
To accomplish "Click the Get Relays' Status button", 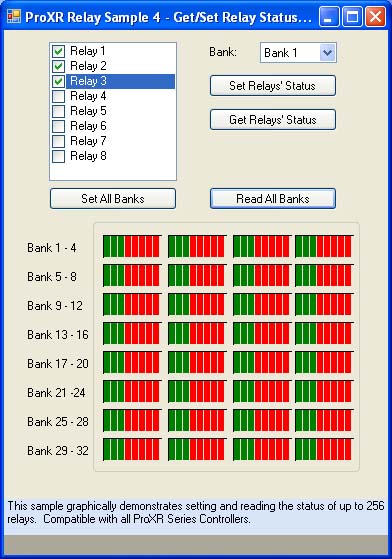I will click(273, 119).
